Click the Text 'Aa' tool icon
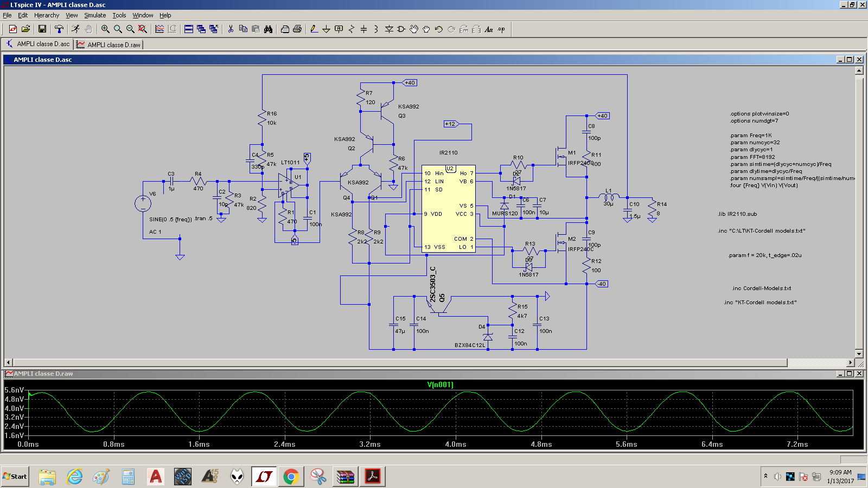The image size is (868, 488). pyautogui.click(x=489, y=29)
